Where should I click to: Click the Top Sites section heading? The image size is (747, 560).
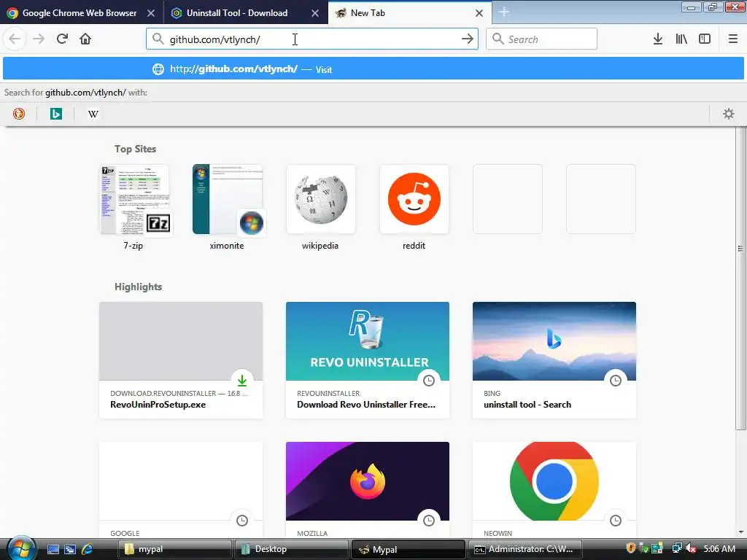coord(135,149)
